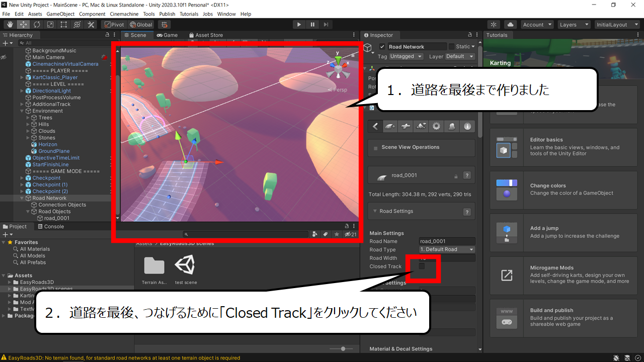This screenshot has height=362, width=644.
Task: Click EasyRoads3D back arrow icon
Action: [x=375, y=127]
